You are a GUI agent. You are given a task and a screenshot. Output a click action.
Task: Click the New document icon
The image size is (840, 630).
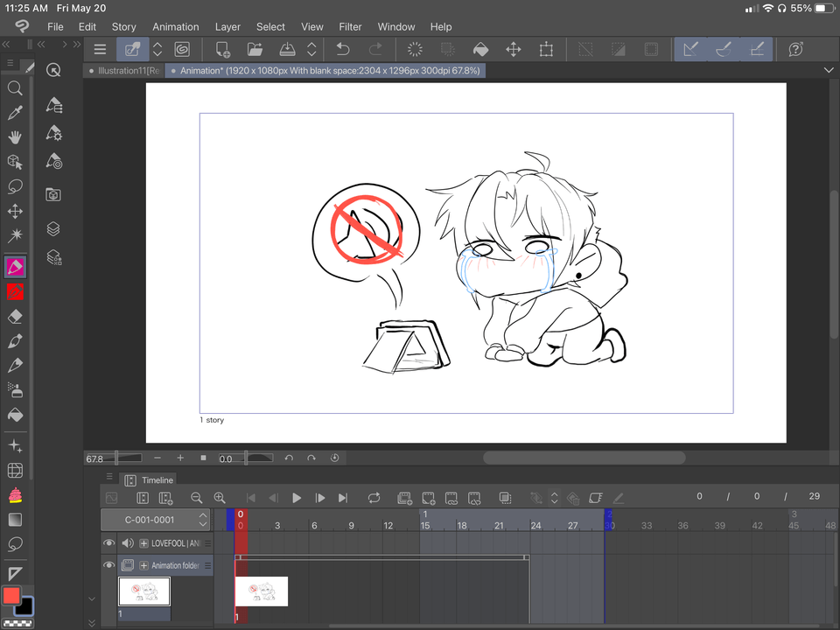point(223,50)
